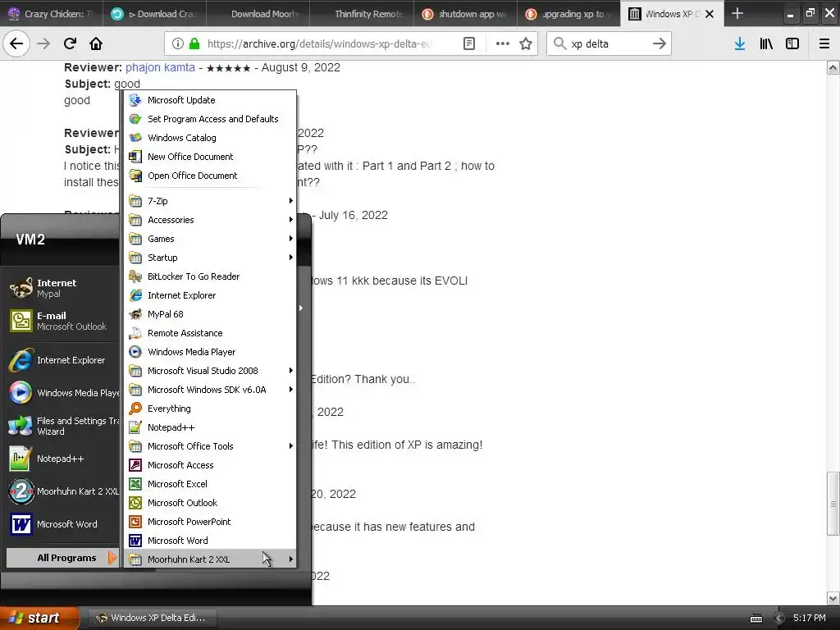Click the browser Home button
This screenshot has height=630, width=840.
point(96,44)
